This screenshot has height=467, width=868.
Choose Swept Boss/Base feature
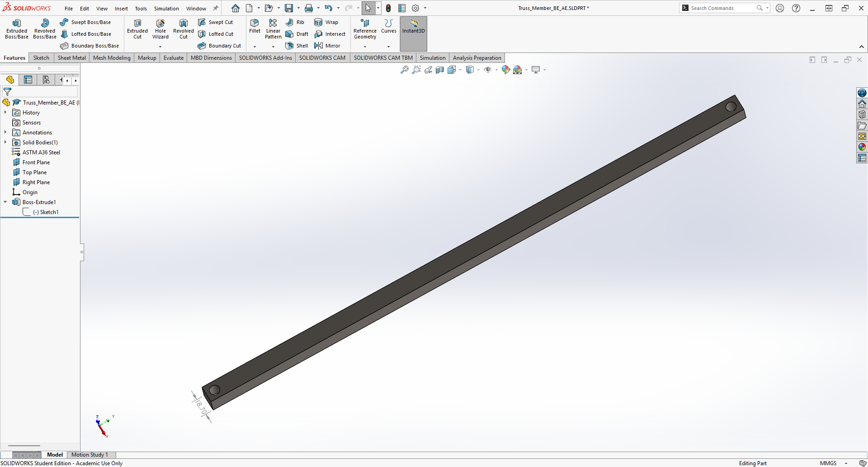coord(85,22)
